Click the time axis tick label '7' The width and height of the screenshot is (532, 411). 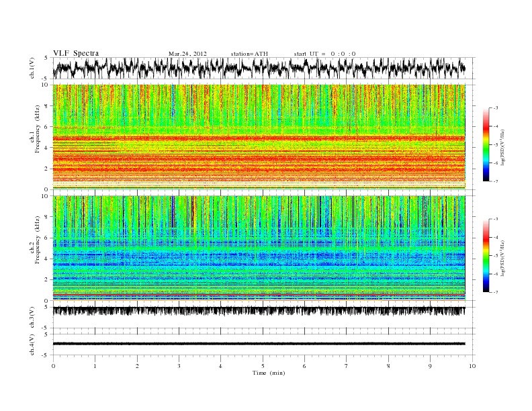(x=347, y=366)
